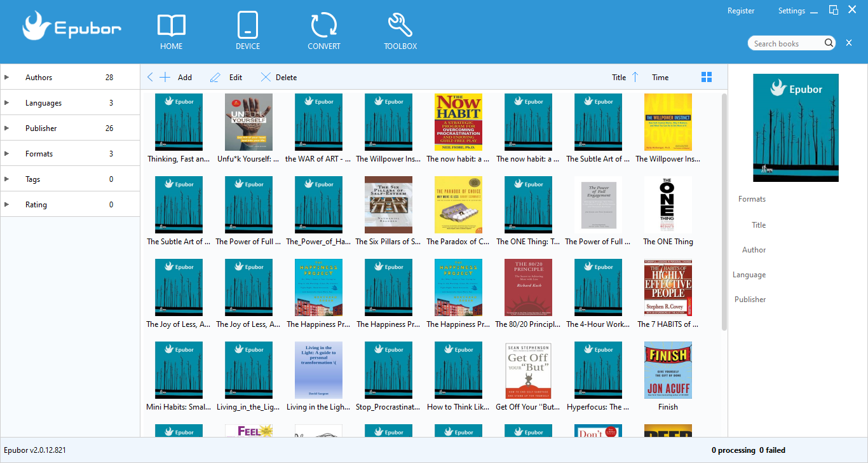
Task: Select The Paradox of Choice cover
Action: pos(458,205)
